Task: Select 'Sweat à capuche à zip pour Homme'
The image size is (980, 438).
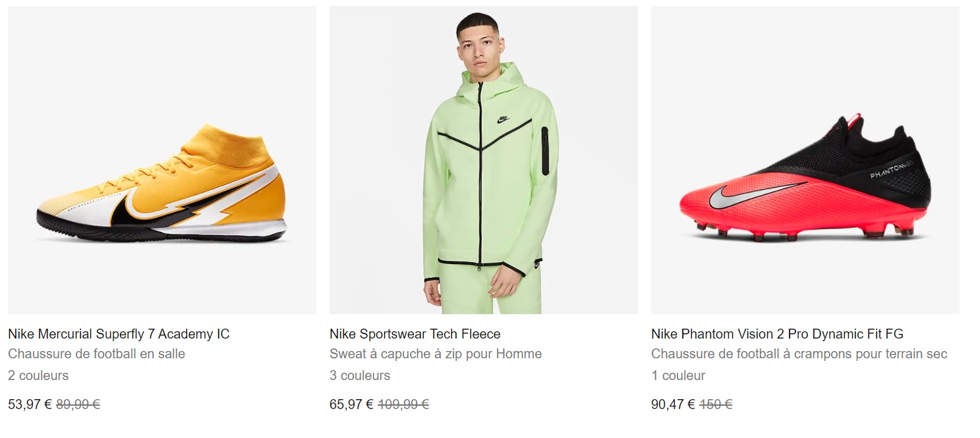Action: [435, 354]
